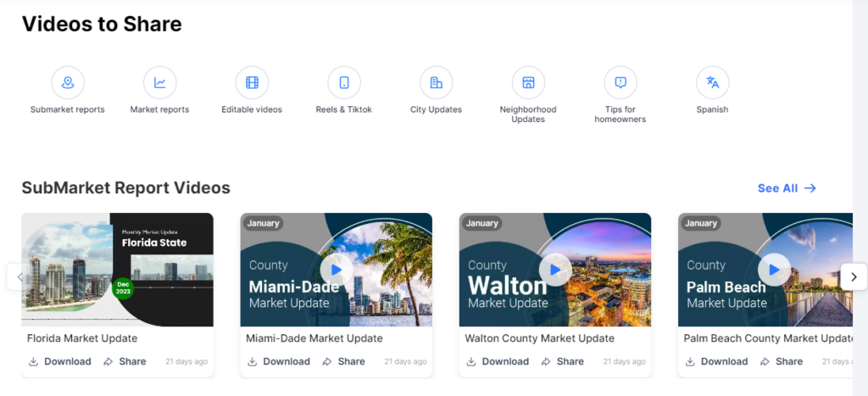Share the Walton County Market Update
Screen dimensions: 868x396
[x=562, y=361]
